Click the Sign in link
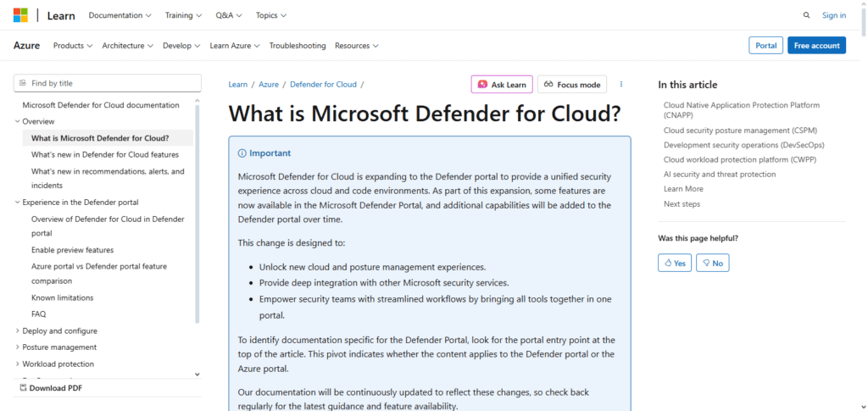Image resolution: width=868 pixels, height=411 pixels. coord(834,15)
